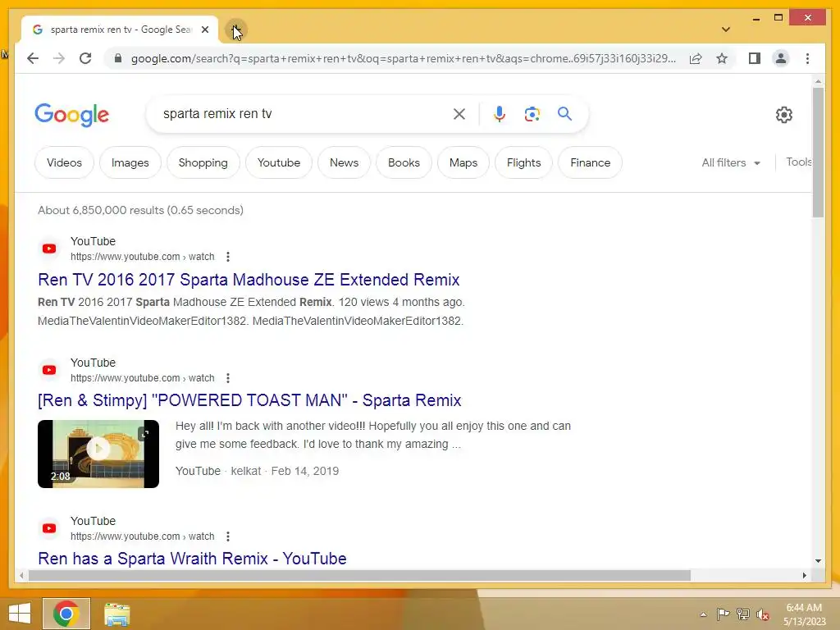Open more options for the POWERED TOAST MAN result
Screen dimensions: 840x630
(x=228, y=378)
